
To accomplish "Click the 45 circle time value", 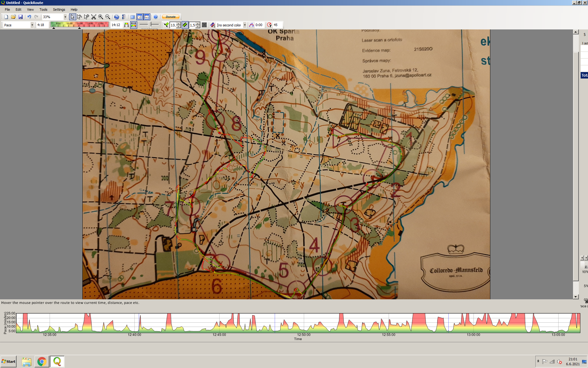I will point(277,25).
